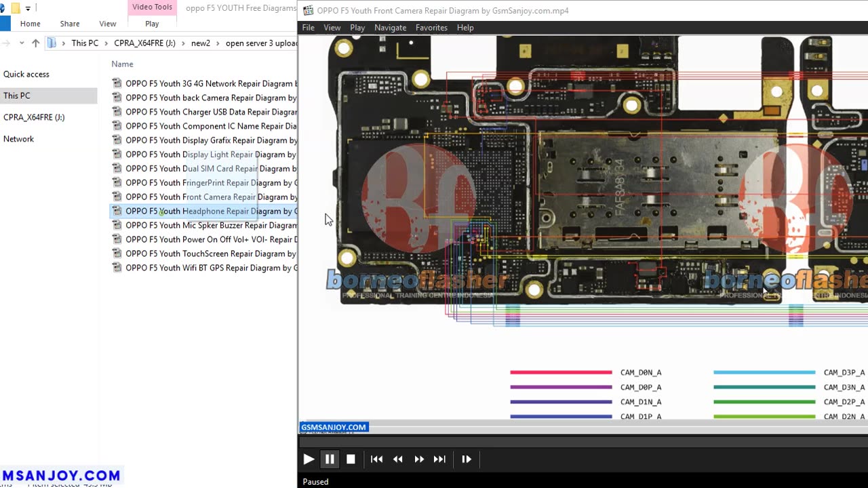The height and width of the screenshot is (488, 868).
Task: Click the file icon of 3G 4G Network Repair Diagram
Action: point(117,83)
